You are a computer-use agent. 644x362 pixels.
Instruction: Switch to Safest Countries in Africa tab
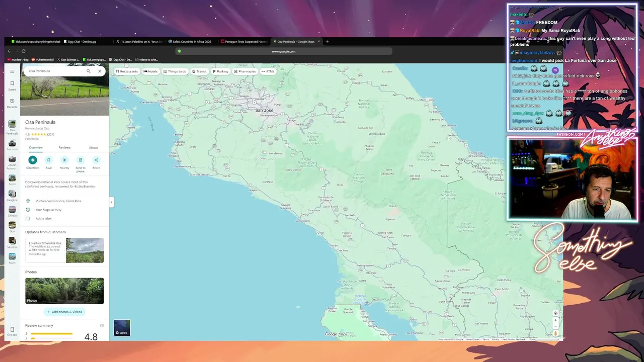click(x=191, y=42)
